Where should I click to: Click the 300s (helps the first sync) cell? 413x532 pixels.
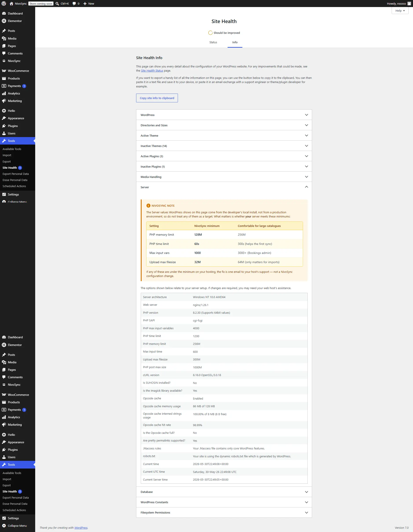click(255, 244)
